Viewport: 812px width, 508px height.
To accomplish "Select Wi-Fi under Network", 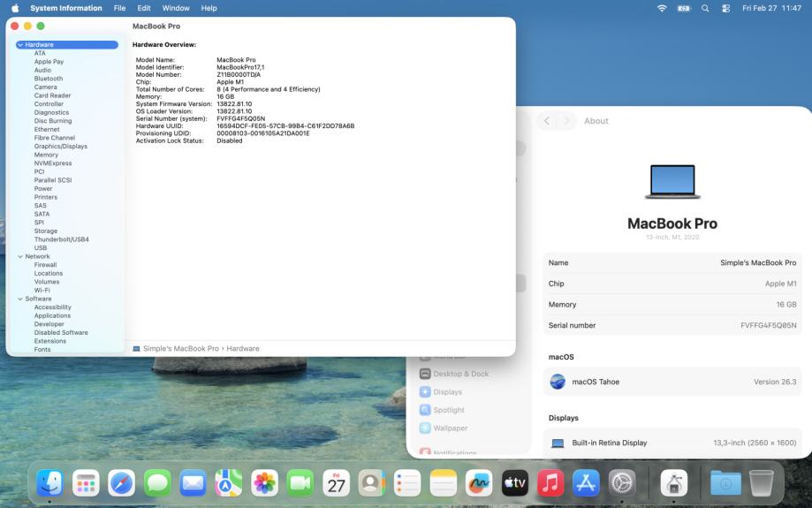I will coord(42,290).
